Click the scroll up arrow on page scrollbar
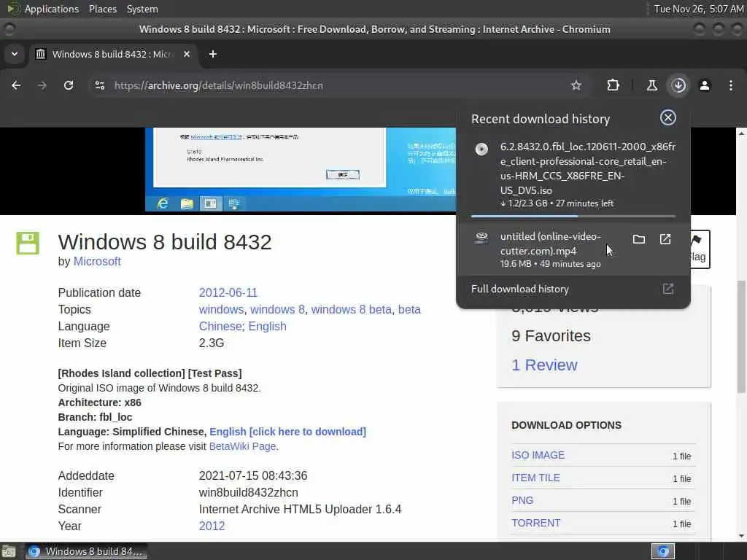 [x=741, y=133]
